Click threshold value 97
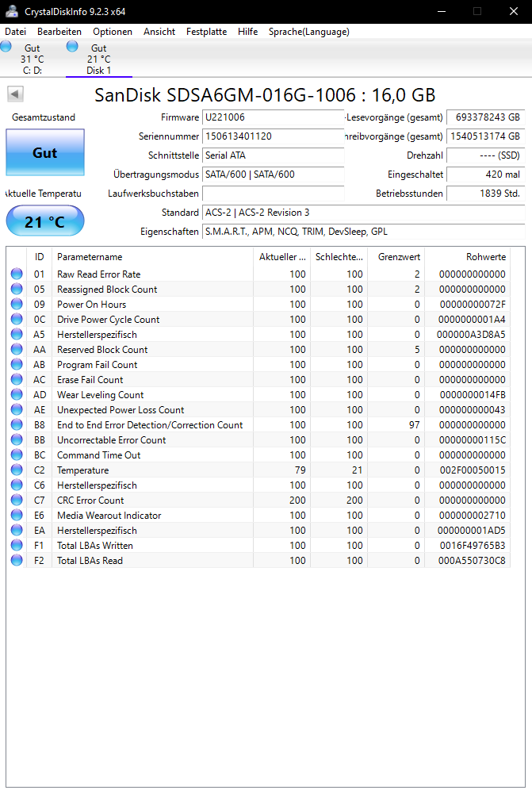532x794 pixels. (x=415, y=425)
